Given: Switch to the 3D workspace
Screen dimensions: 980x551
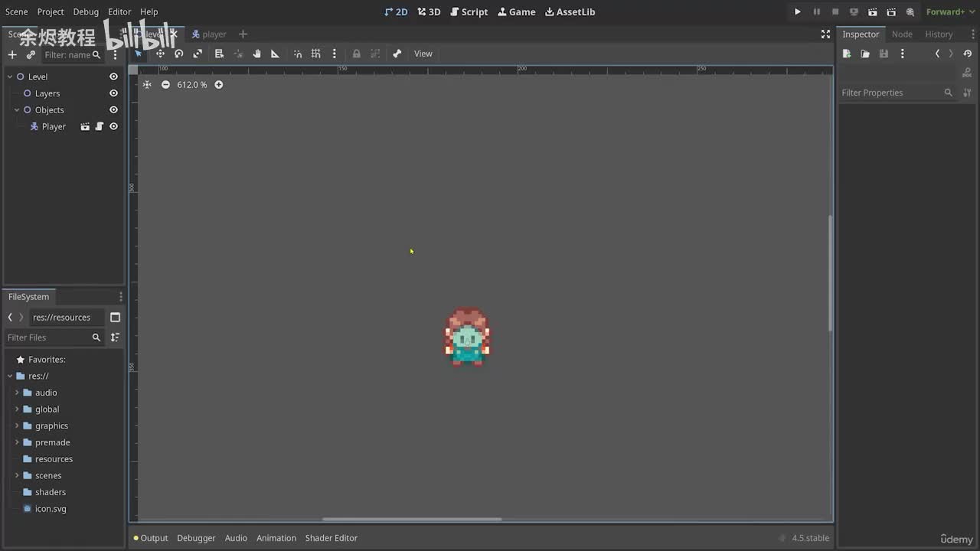Looking at the screenshot, I should (429, 11).
